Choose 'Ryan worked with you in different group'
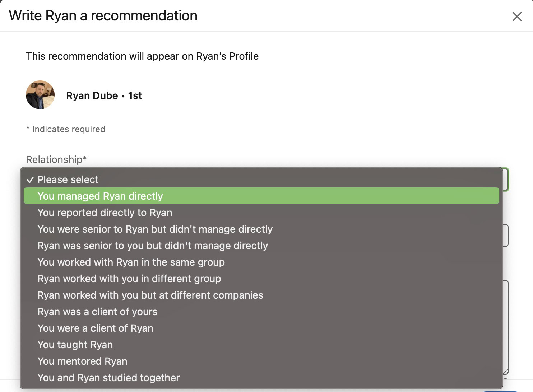The height and width of the screenshot is (392, 533). click(x=129, y=279)
